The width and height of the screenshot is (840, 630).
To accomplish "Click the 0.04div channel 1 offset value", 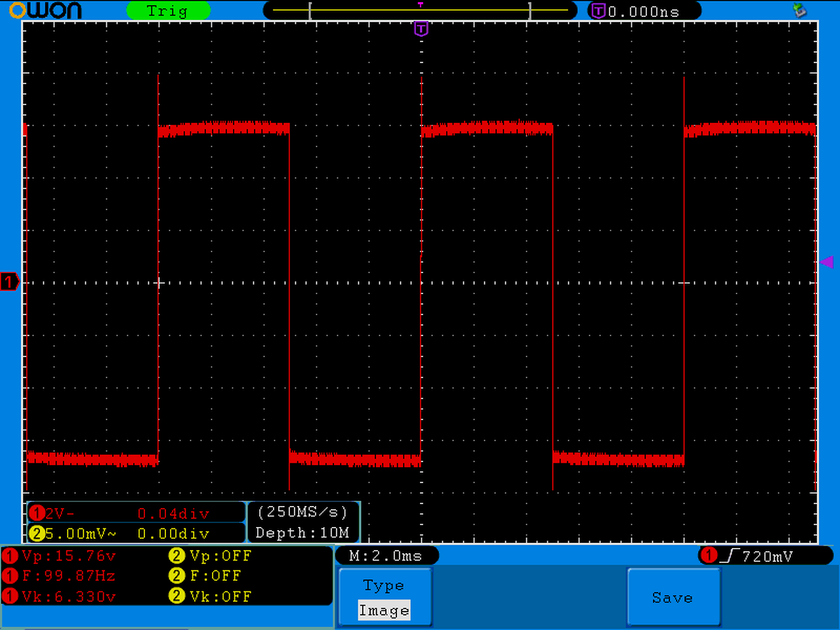I will 173,513.
